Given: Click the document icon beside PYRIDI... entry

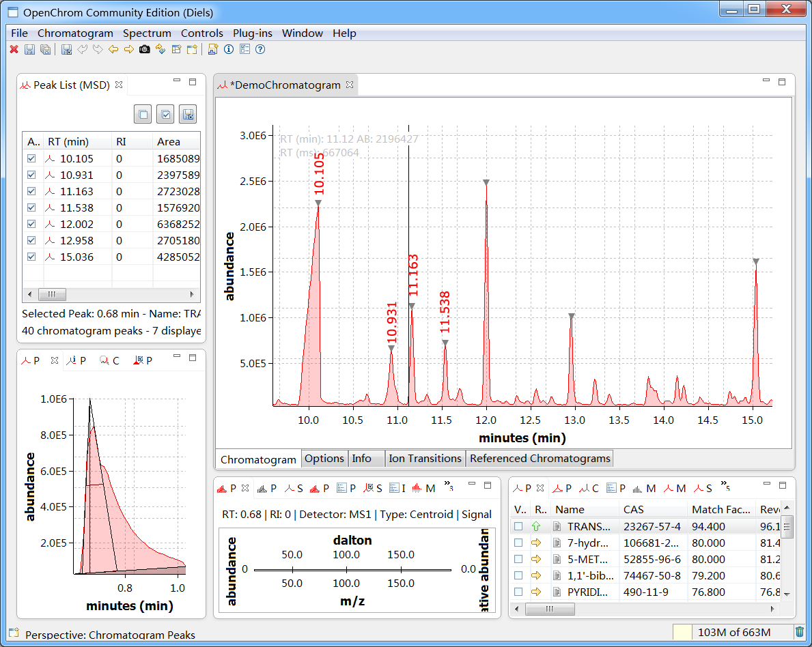Looking at the screenshot, I should tap(557, 592).
